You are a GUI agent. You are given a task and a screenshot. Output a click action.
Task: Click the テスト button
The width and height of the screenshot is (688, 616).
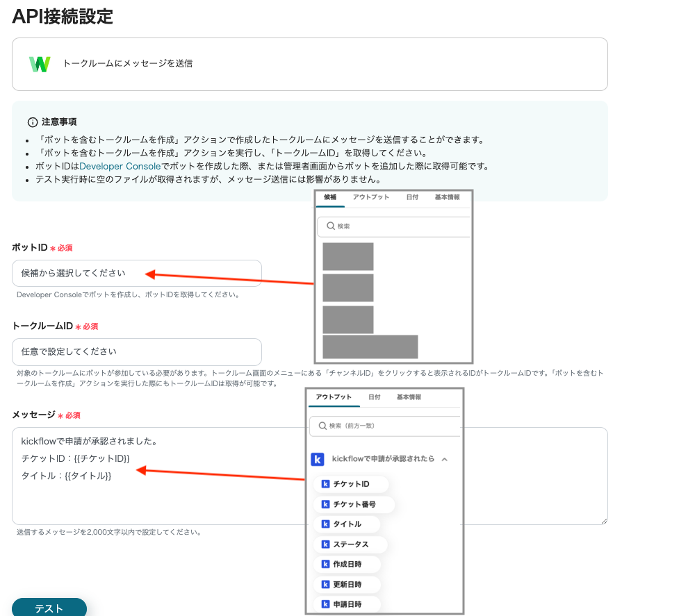[x=49, y=608]
